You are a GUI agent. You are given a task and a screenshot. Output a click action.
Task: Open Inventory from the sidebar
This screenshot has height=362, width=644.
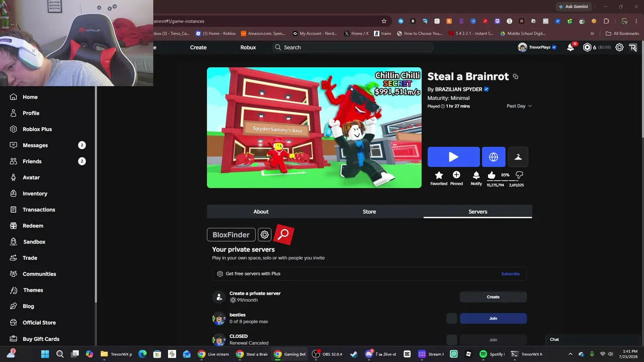(35, 194)
